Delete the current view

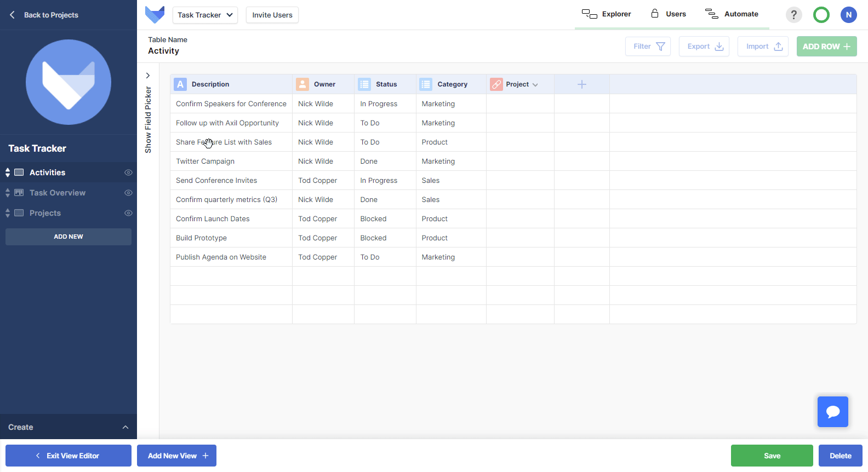pos(841,456)
